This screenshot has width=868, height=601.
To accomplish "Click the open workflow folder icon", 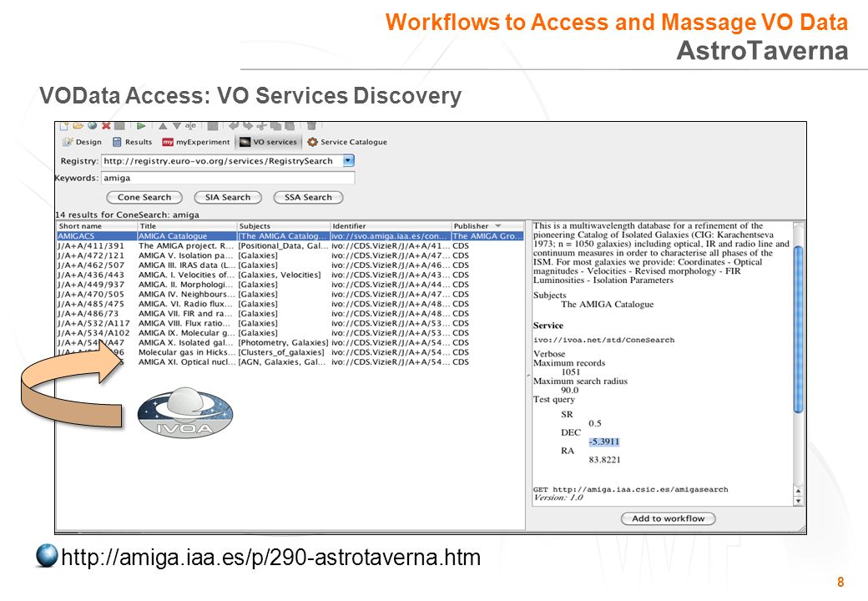I will point(78,125).
